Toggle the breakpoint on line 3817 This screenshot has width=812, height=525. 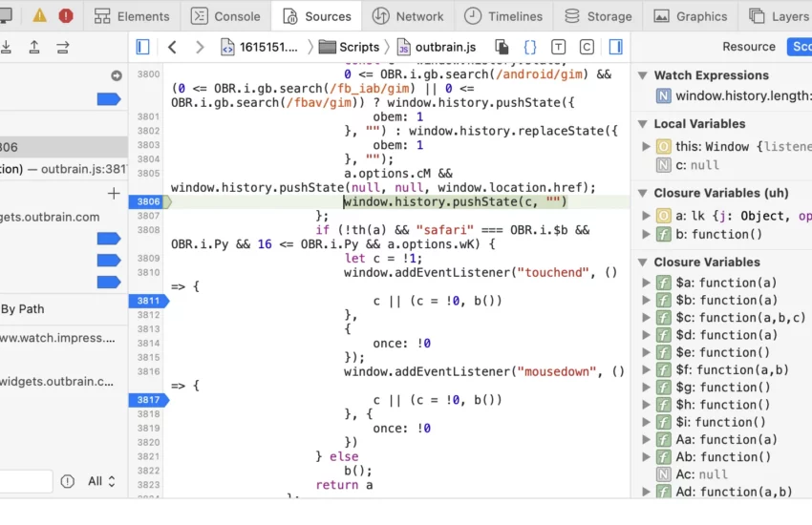click(148, 400)
